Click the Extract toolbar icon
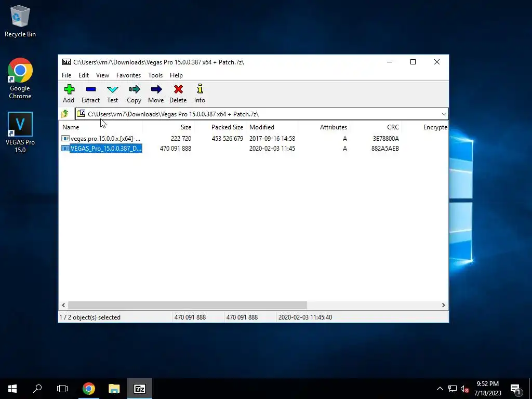The image size is (532, 399). click(90, 89)
